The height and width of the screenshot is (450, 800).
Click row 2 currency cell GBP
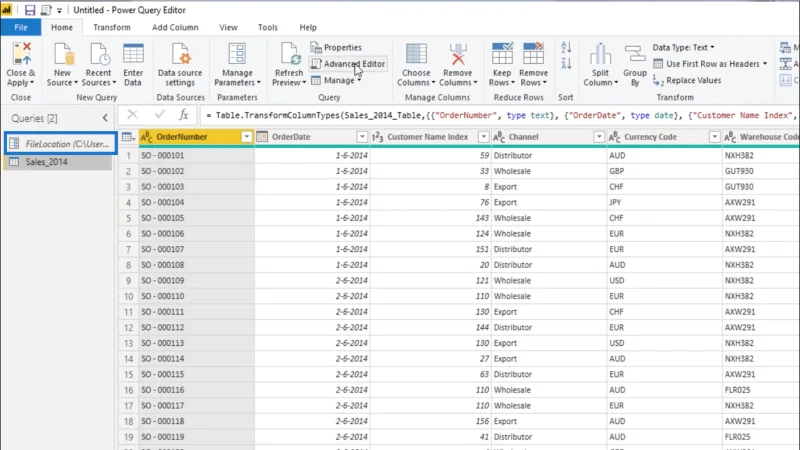coord(664,171)
